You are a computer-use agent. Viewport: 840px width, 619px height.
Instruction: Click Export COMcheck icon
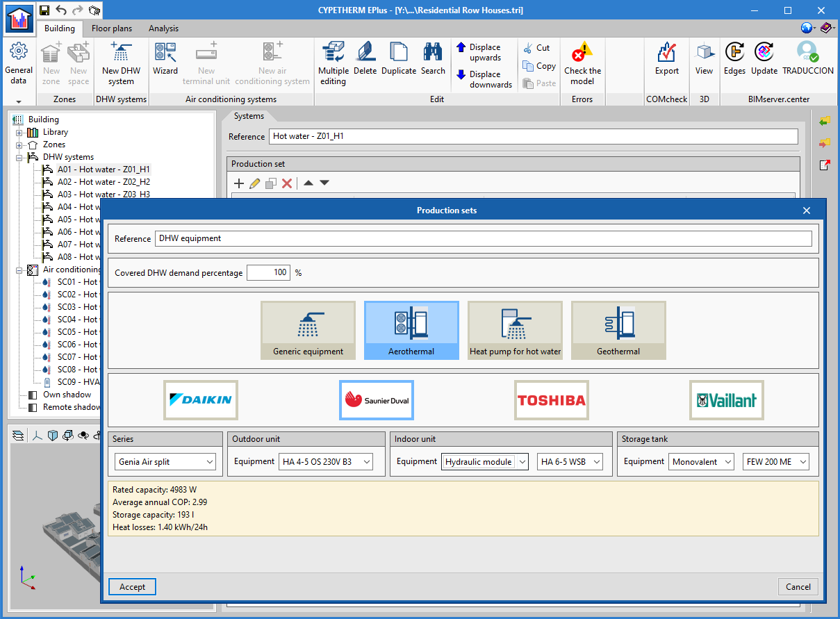[667, 59]
